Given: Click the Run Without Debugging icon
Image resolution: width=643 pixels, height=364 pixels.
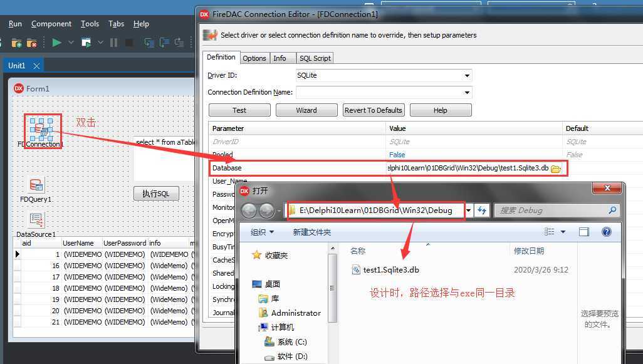Looking at the screenshot, I should (86, 42).
